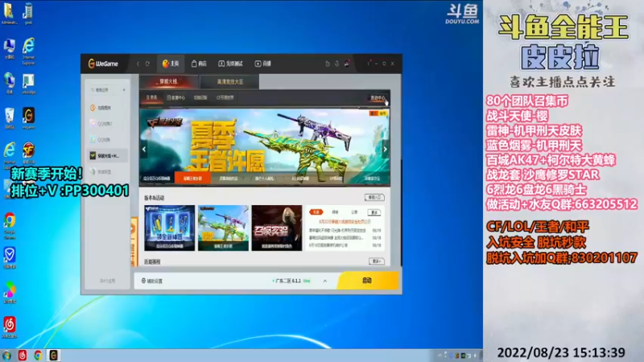Open the Computer icon on the desktop
The width and height of the screenshot is (644, 362).
point(9,49)
